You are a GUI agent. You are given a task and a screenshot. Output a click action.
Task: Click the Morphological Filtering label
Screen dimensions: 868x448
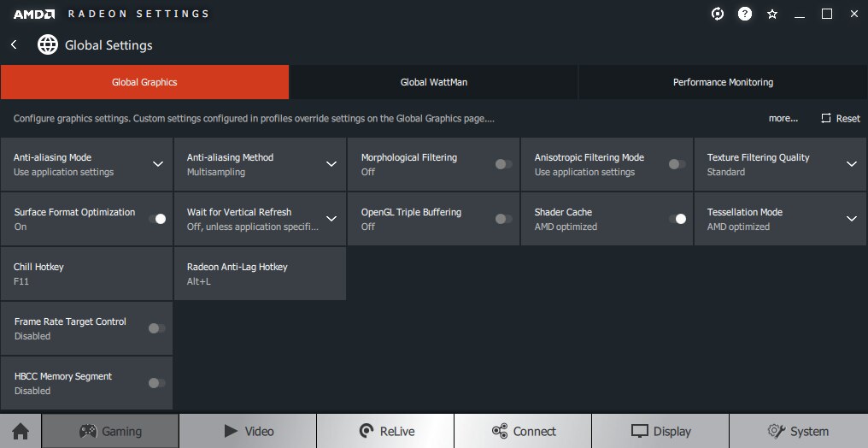tap(409, 157)
